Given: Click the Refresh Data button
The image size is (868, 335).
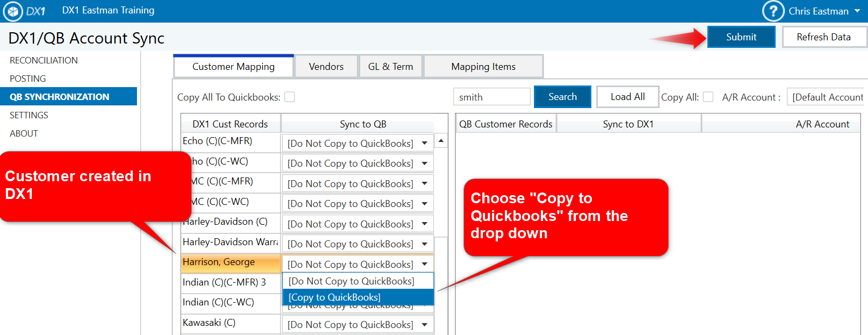Looking at the screenshot, I should tap(823, 37).
